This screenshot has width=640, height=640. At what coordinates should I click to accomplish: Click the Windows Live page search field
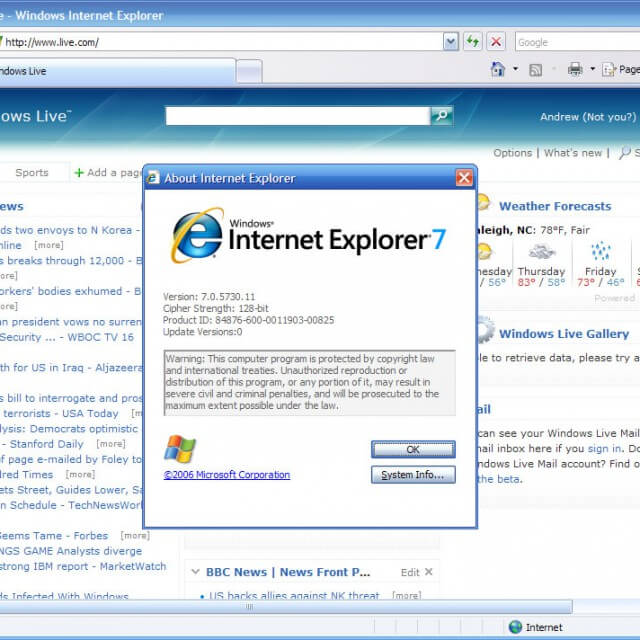click(x=298, y=116)
